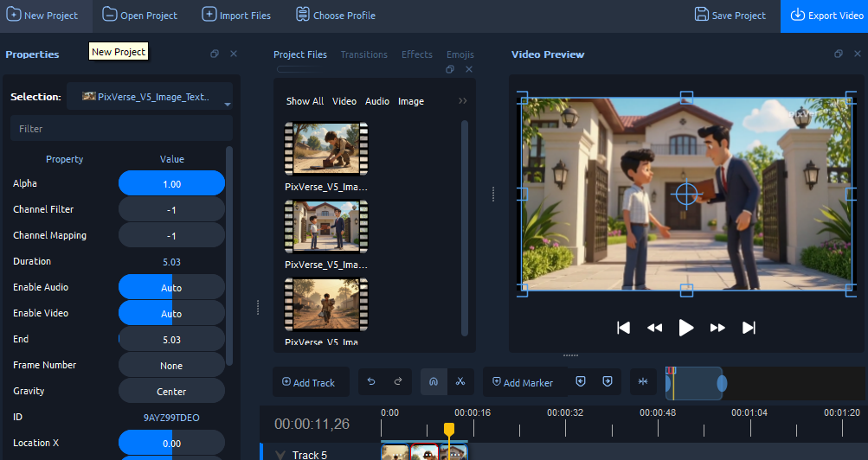This screenshot has width=868, height=460.
Task: Jump to the previous marker
Action: (x=581, y=381)
